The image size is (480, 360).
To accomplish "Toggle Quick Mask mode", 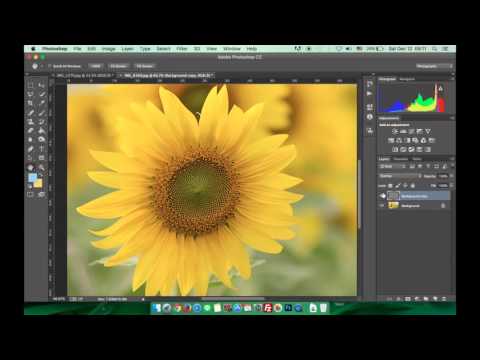I will coord(30,194).
